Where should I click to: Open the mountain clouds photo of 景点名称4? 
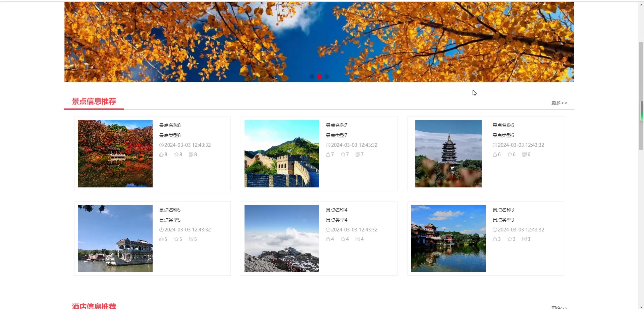coord(282,238)
